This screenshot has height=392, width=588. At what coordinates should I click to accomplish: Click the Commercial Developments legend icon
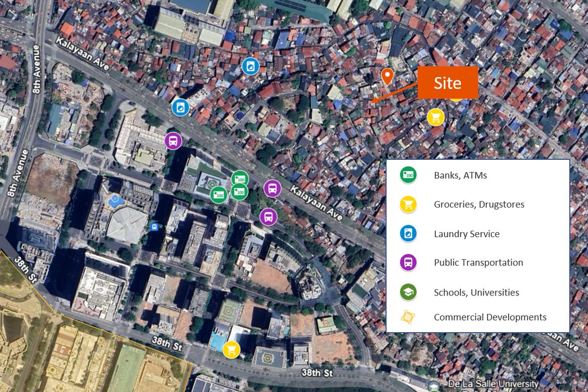(408, 317)
